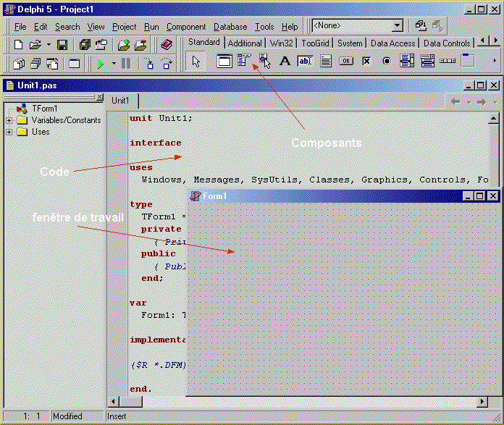Open the Tools menu

[264, 27]
